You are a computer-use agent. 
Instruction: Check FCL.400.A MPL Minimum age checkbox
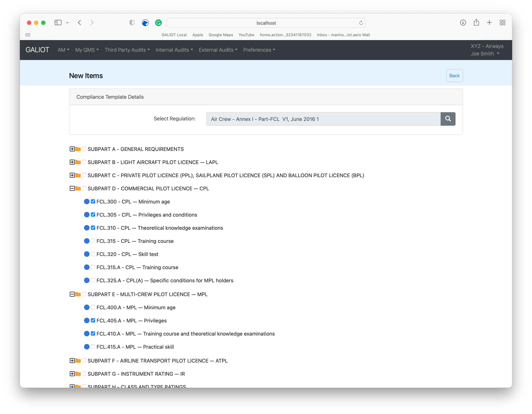(93, 307)
